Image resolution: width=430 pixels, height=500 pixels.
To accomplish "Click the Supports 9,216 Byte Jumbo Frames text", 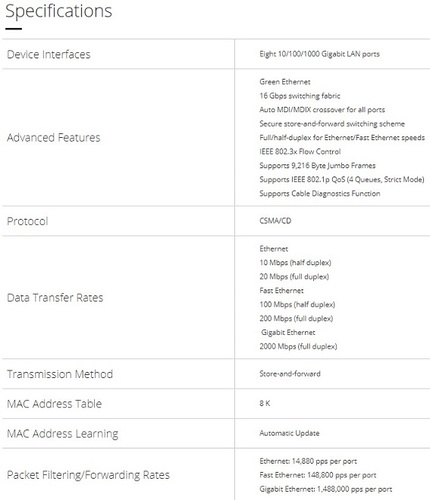I will coord(317,166).
